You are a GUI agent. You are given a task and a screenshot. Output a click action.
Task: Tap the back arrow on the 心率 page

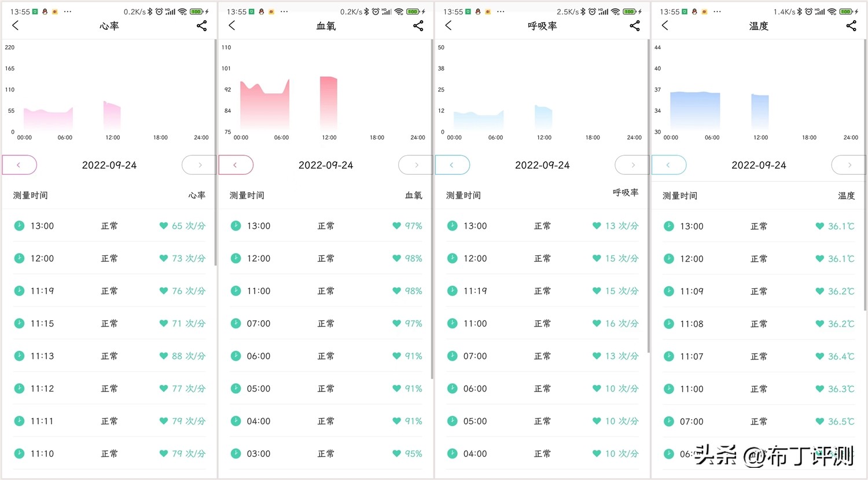tap(16, 25)
